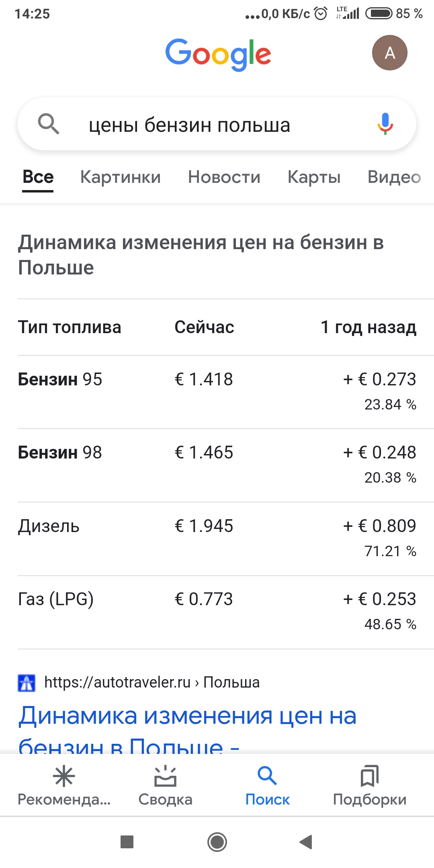Image resolution: width=434 pixels, height=868 pixels.
Task: Tap Android recent apps square button
Action: (x=127, y=841)
